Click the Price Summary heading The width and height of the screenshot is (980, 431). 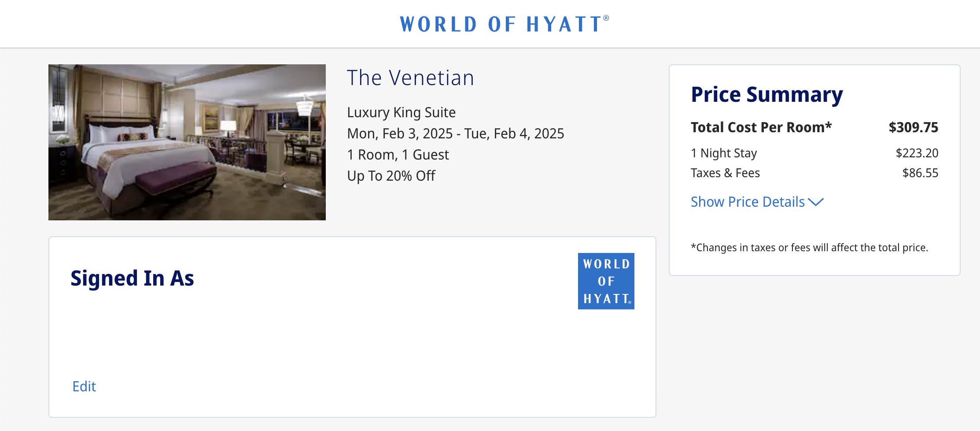pos(766,94)
